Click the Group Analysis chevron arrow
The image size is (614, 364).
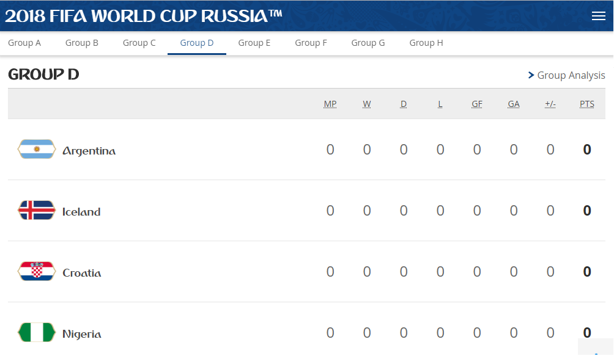point(531,75)
